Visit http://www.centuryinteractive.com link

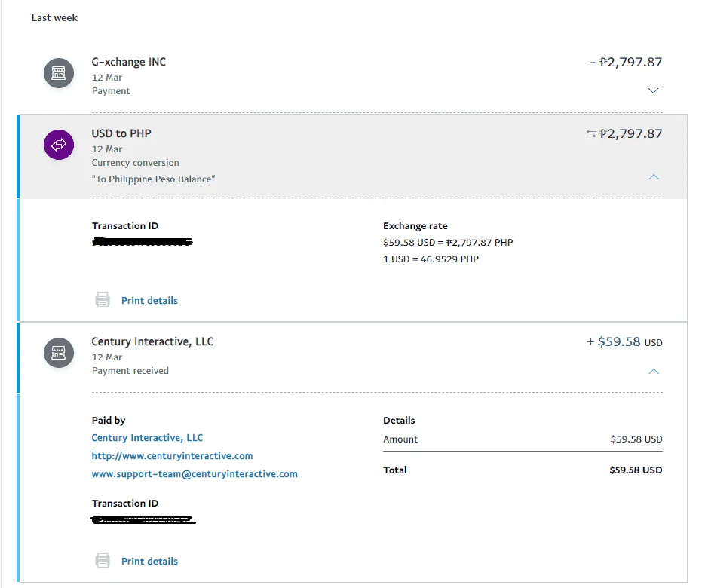172,456
